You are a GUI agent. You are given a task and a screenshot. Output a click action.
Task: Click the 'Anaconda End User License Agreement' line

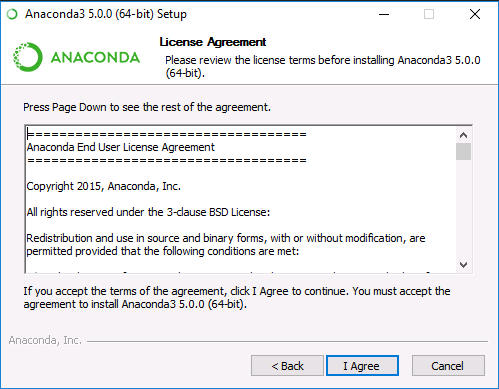(x=121, y=147)
